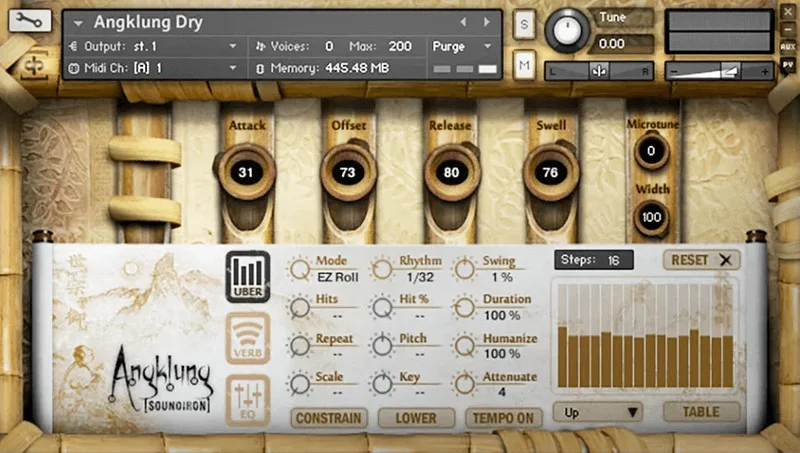
Task: Click the Mode knob
Action: pos(300,269)
